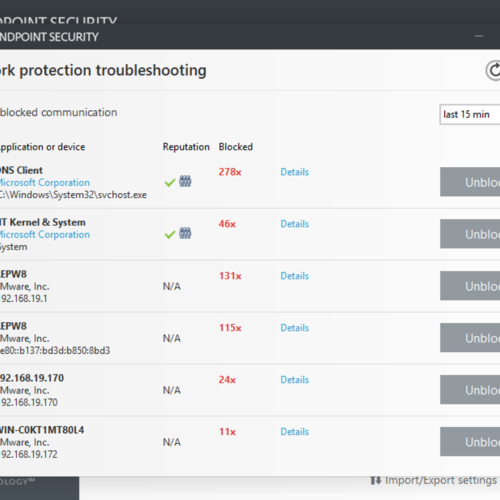This screenshot has width=500, height=500.
Task: Click the DNS Client application name
Action: (x=21, y=170)
